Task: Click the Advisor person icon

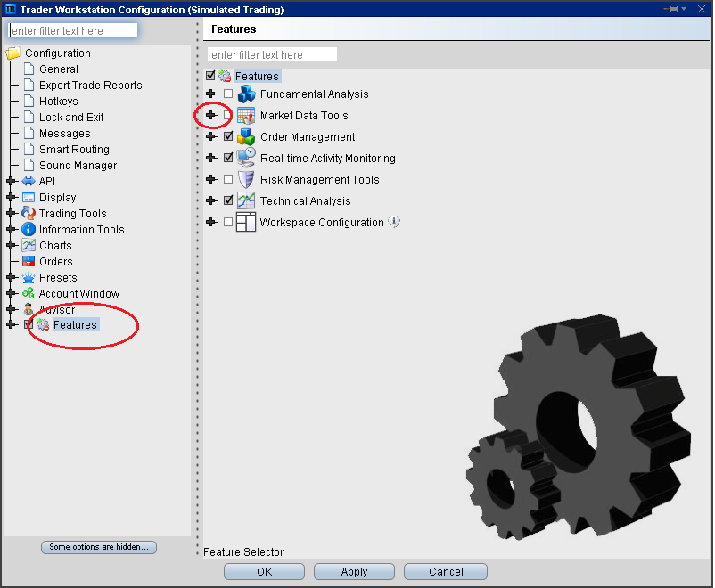Action: pos(29,309)
